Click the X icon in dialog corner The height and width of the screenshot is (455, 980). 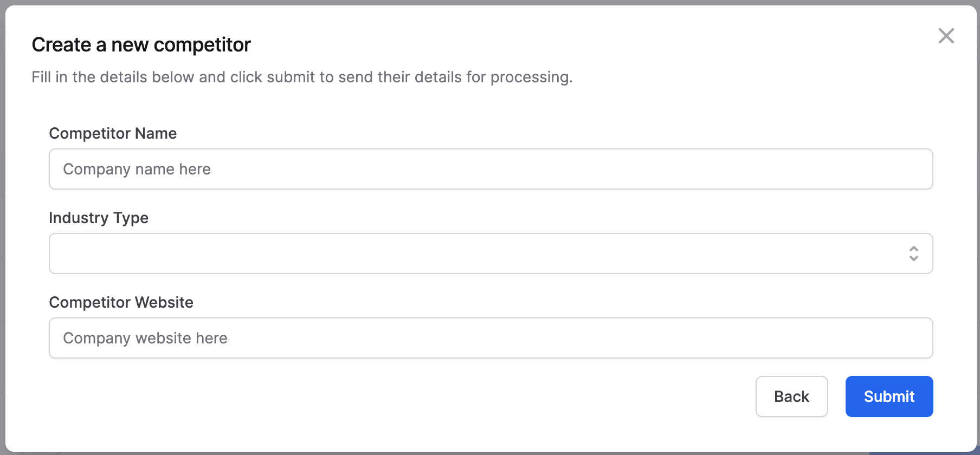946,36
